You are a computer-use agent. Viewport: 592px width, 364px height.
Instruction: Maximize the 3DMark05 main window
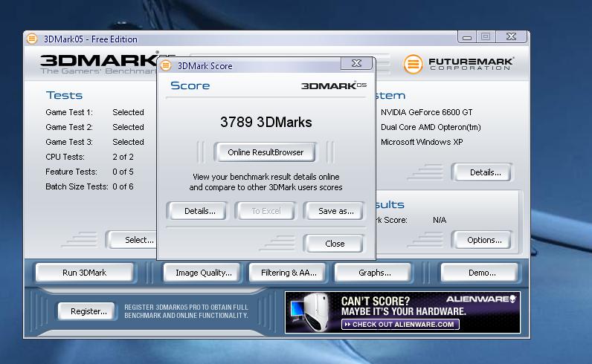(x=486, y=36)
